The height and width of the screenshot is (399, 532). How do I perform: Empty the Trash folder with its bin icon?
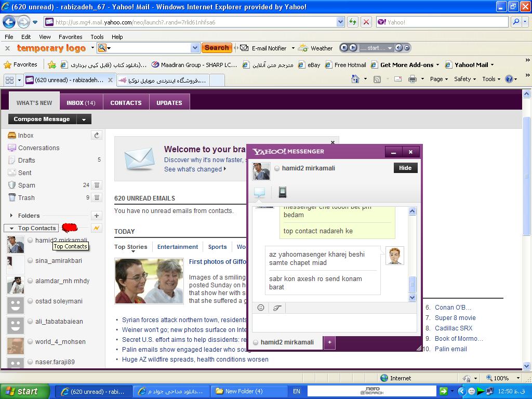pyautogui.click(x=97, y=197)
